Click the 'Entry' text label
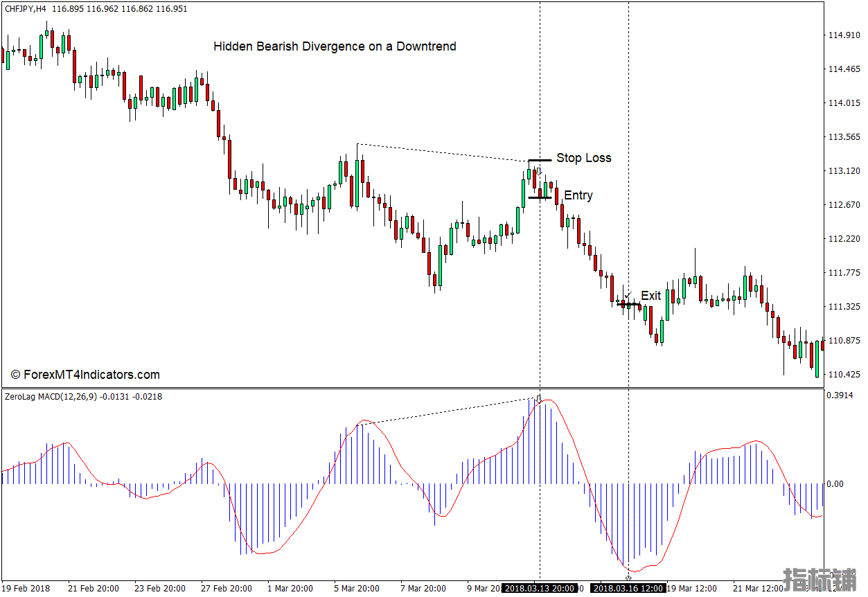This screenshot has height=597, width=868. tap(578, 195)
